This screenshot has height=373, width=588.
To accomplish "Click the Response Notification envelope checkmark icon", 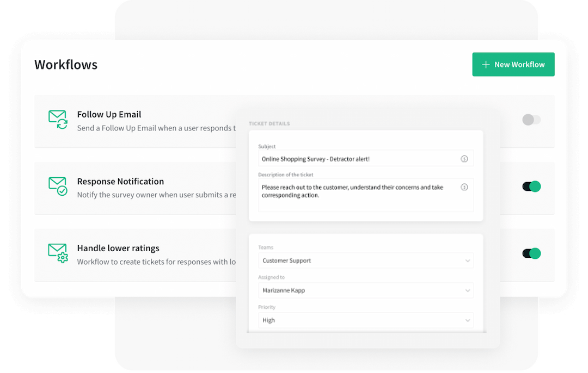I will (x=58, y=186).
